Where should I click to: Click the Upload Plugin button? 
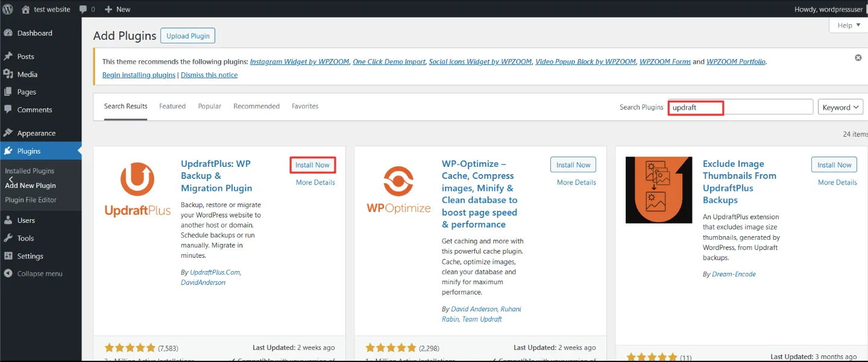coord(188,36)
